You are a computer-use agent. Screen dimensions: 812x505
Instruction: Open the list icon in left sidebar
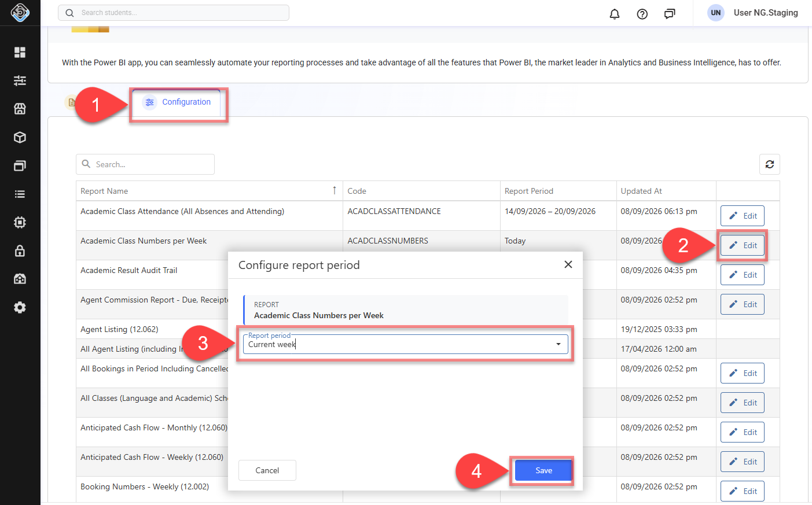click(x=20, y=194)
